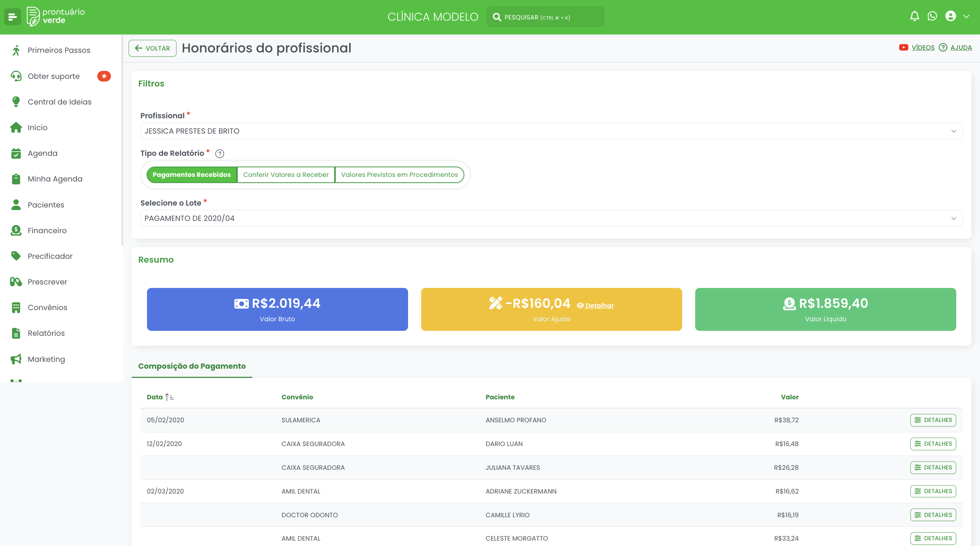Select Conferir Valores a Receber option
980x546 pixels.
286,175
